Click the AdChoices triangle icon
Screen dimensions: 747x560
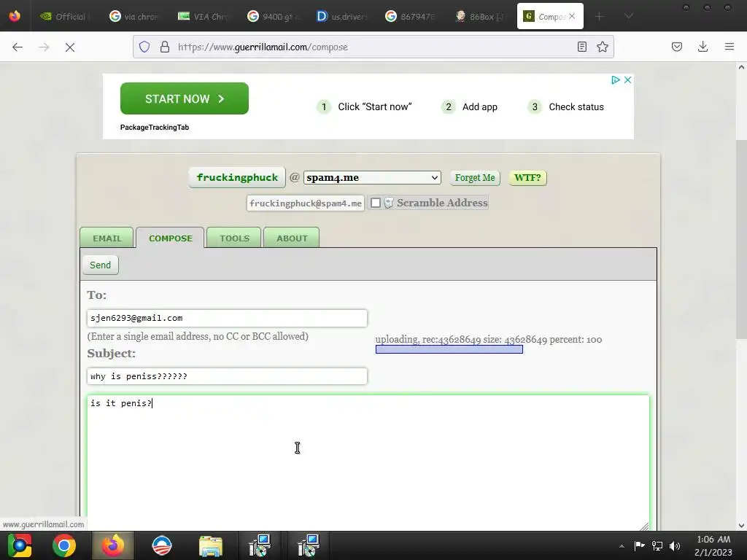coord(616,79)
